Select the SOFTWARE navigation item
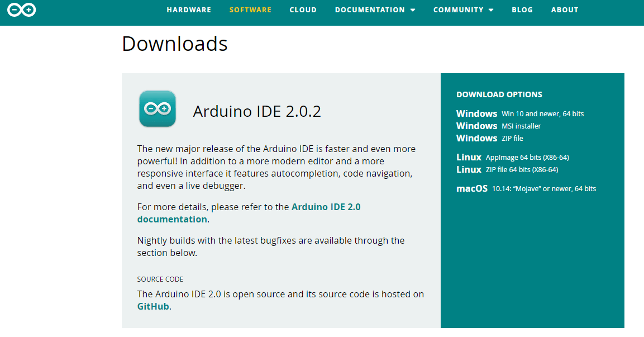 click(x=250, y=10)
